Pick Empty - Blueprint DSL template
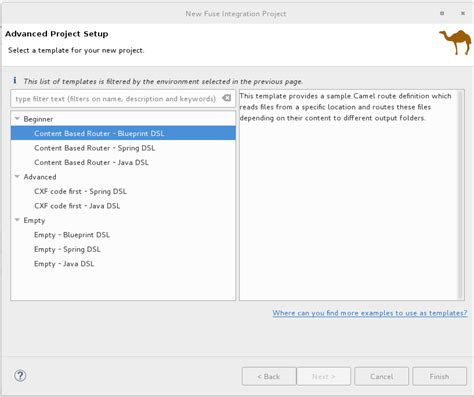Viewport: 474px width, 397px height. (x=123, y=235)
